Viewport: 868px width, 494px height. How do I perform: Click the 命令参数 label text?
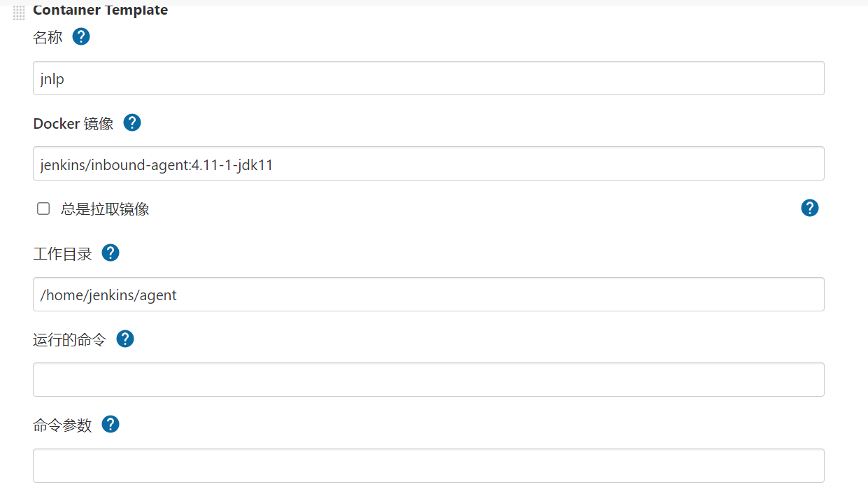tap(62, 425)
